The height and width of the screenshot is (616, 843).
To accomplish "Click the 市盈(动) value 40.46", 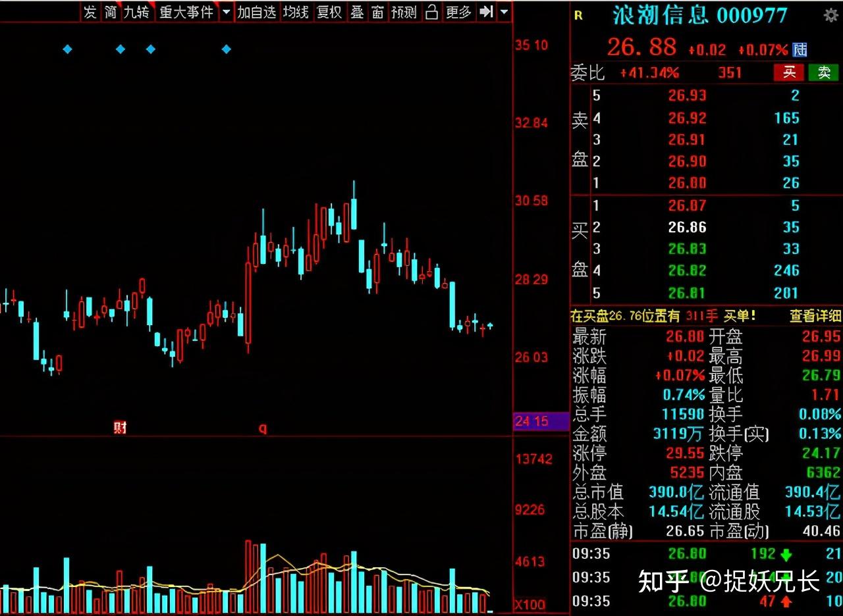I will click(821, 531).
